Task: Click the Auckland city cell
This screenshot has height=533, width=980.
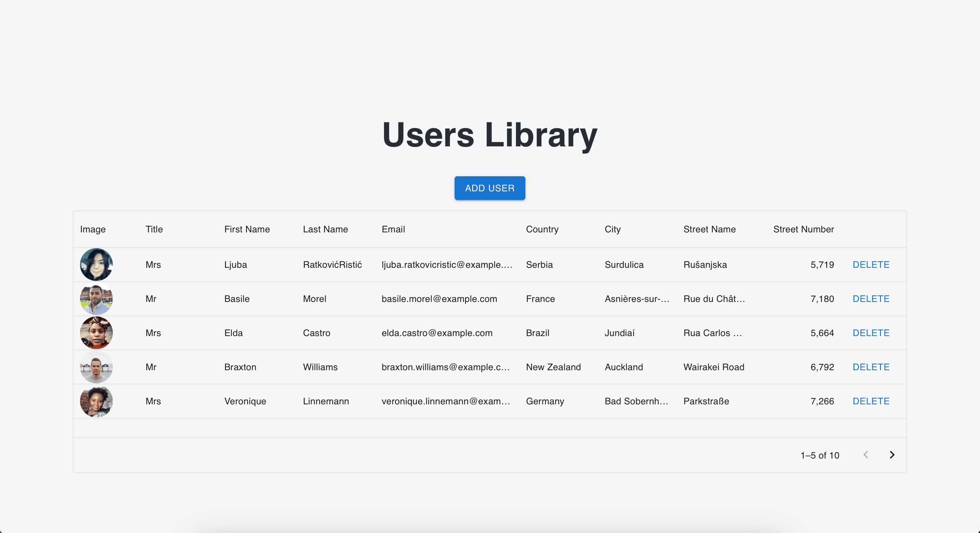Action: point(623,367)
